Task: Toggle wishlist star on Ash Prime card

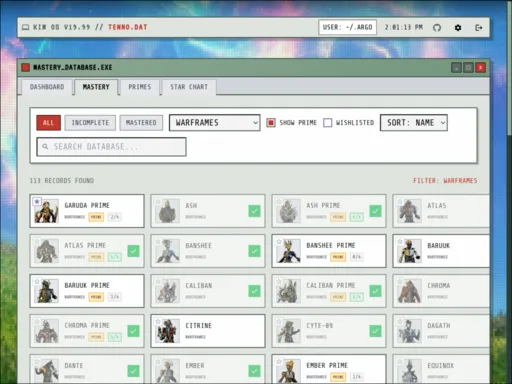Action: (279, 201)
